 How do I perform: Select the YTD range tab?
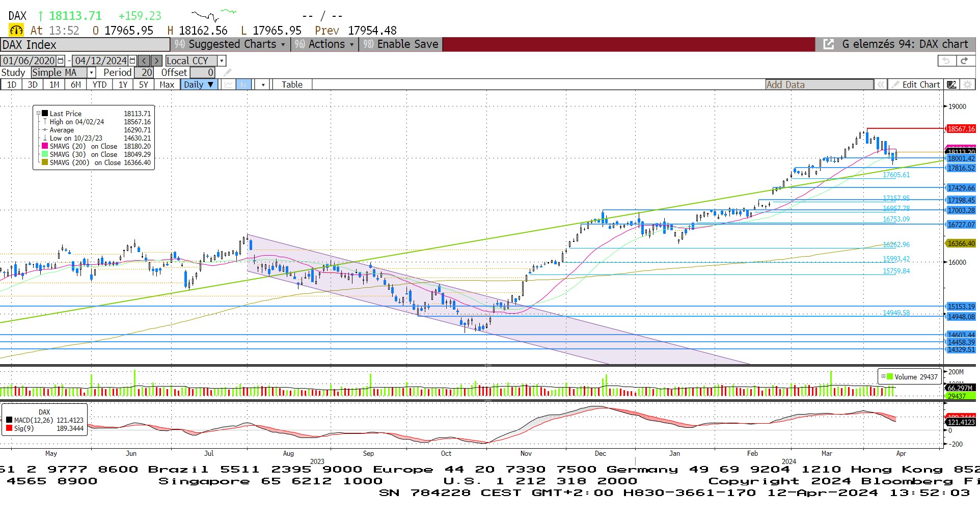(99, 85)
